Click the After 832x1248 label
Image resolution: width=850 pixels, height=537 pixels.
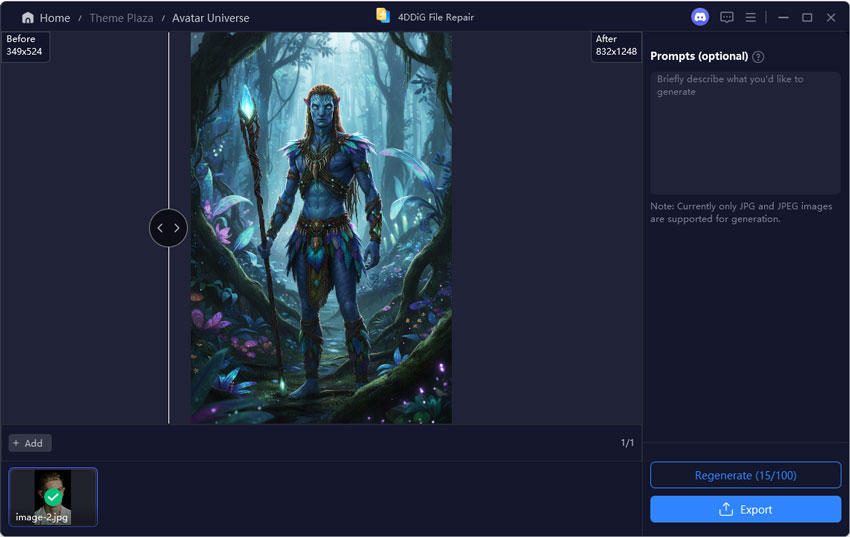click(x=616, y=46)
